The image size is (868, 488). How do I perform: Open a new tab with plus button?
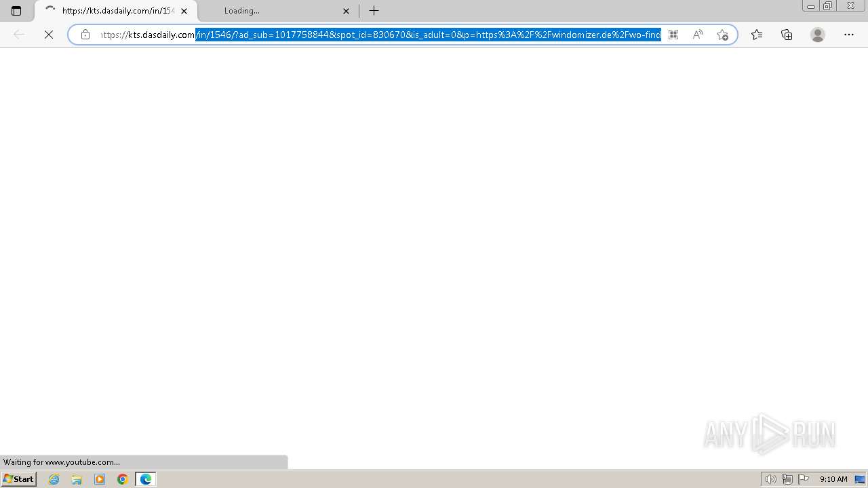pyautogui.click(x=374, y=11)
